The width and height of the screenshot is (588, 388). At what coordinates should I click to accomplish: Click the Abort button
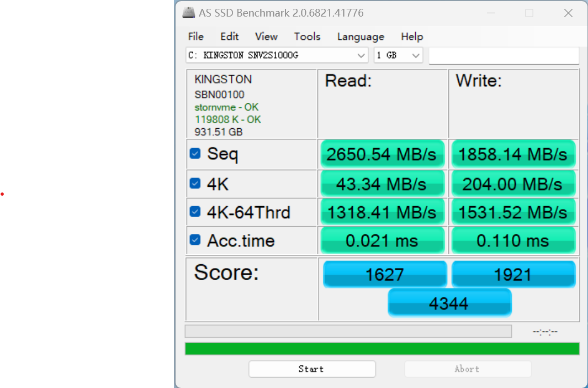click(467, 369)
